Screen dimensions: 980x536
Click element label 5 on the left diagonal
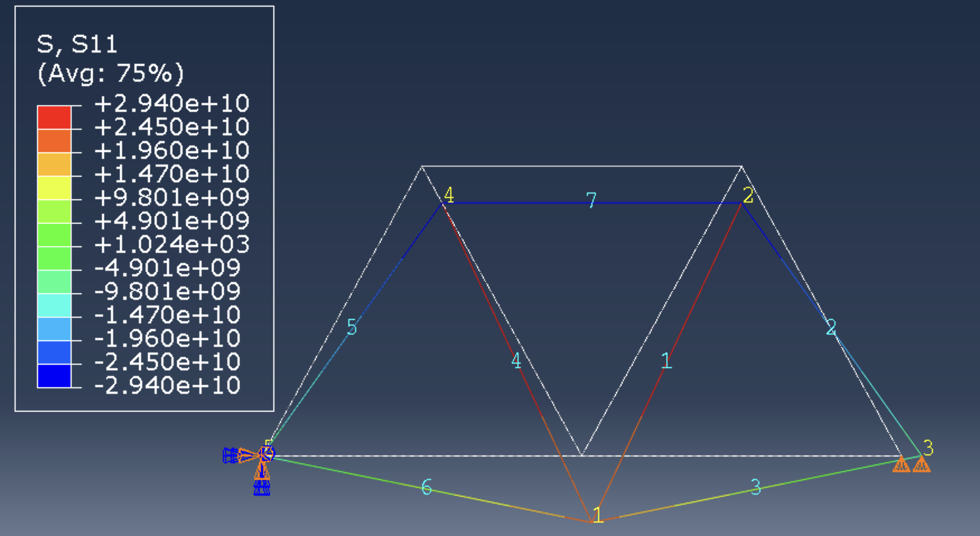pos(352,327)
